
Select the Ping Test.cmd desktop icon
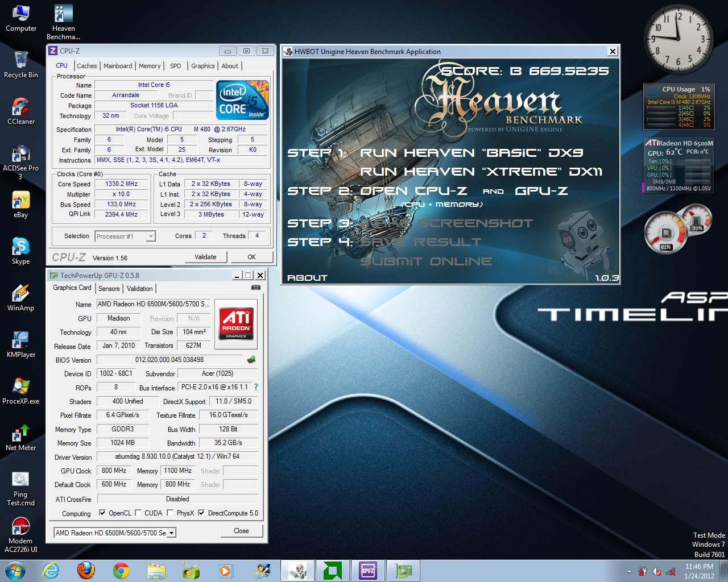point(21,488)
